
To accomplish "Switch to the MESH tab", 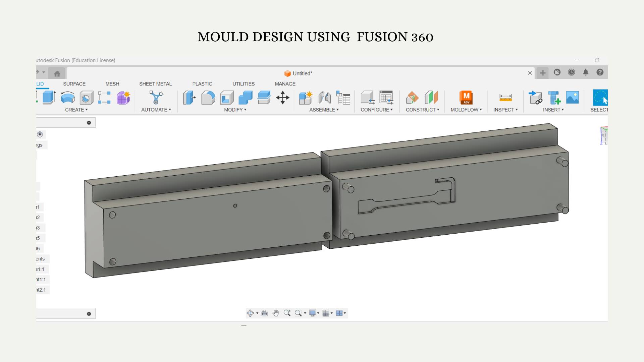I will click(112, 84).
